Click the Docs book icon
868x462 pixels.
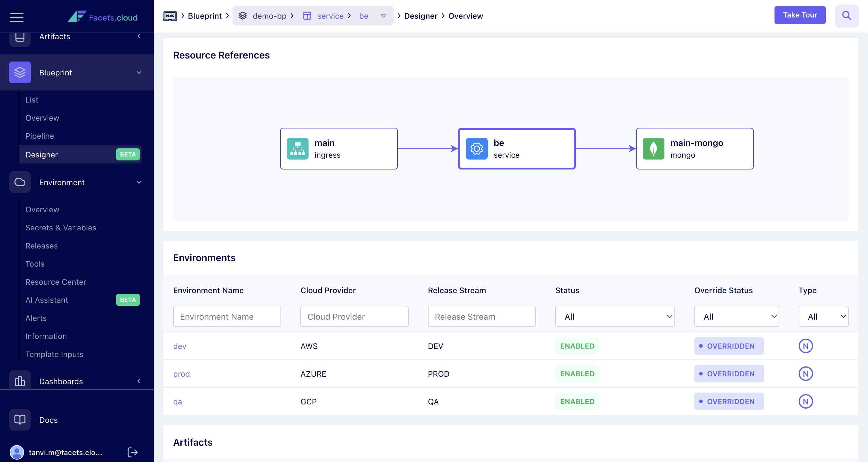coord(19,420)
